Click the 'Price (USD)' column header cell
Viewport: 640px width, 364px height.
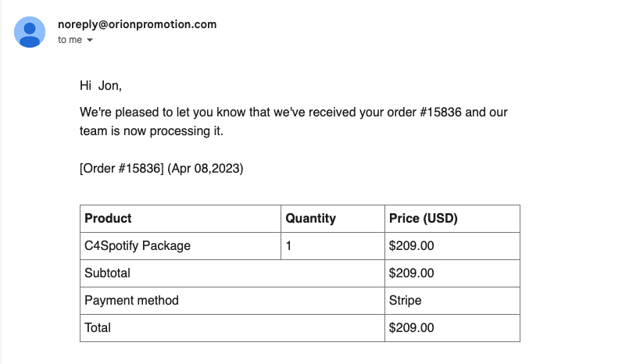pyautogui.click(x=452, y=219)
